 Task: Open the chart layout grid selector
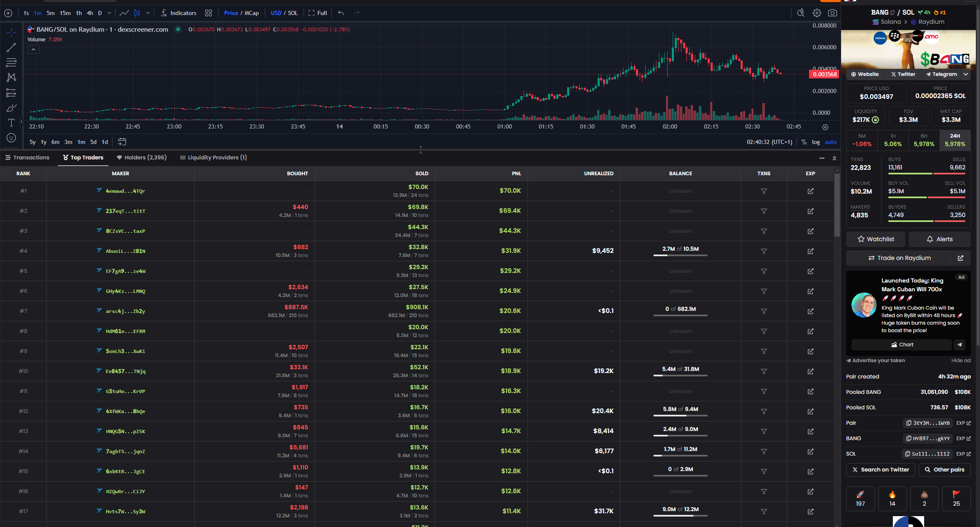[x=209, y=13]
